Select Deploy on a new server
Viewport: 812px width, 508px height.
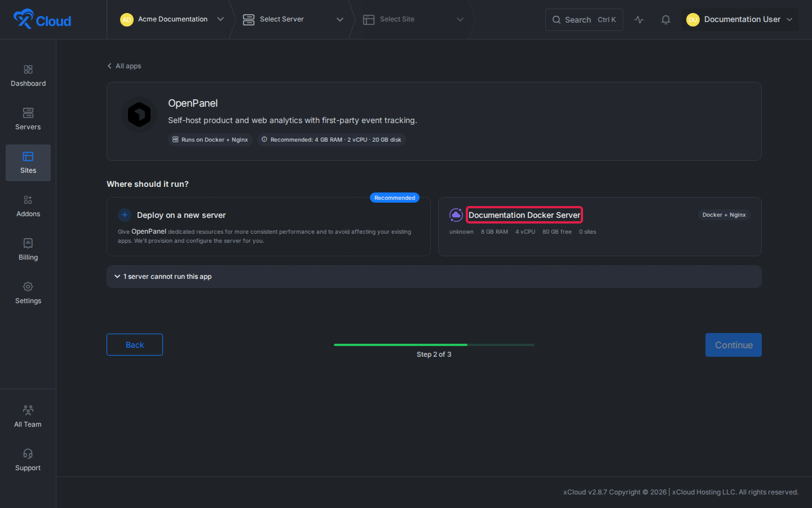268,226
